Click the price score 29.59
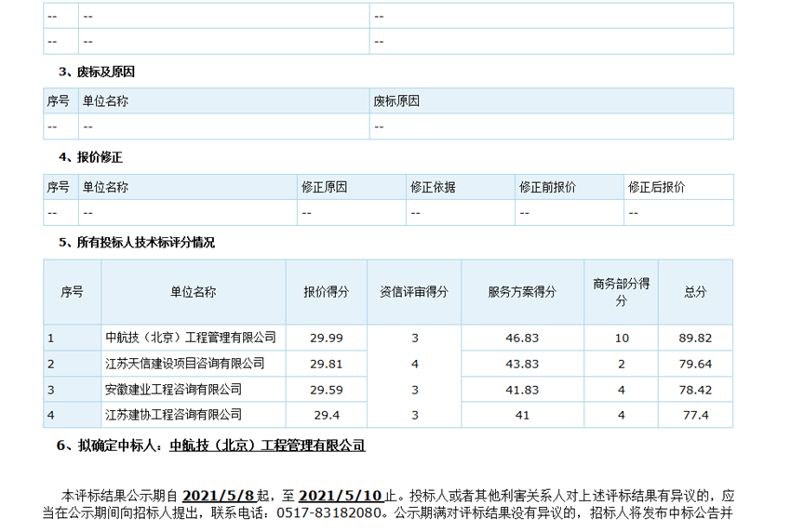 pos(327,390)
